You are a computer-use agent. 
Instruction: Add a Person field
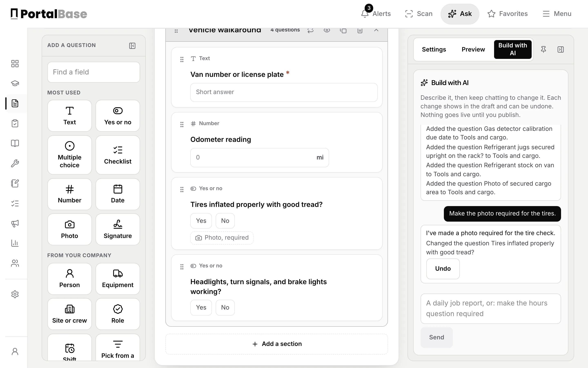pos(69,279)
